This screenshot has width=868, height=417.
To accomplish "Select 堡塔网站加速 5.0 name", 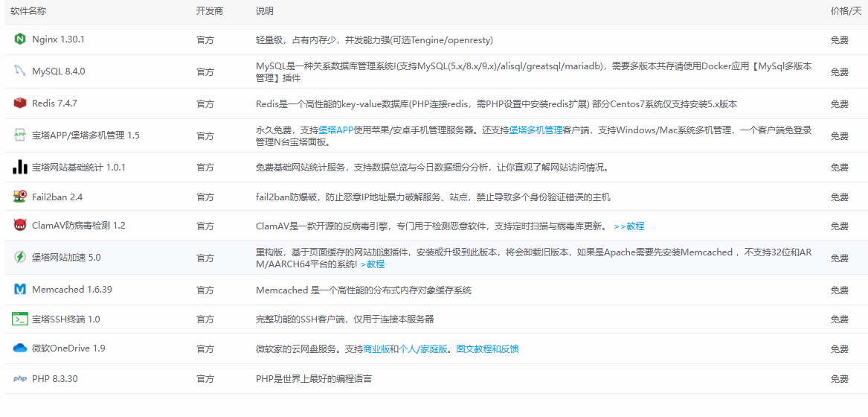I will point(66,258).
